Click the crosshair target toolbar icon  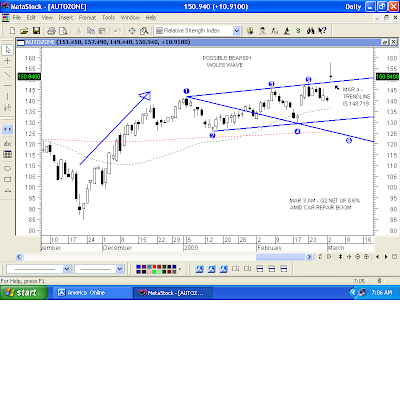[132, 31]
